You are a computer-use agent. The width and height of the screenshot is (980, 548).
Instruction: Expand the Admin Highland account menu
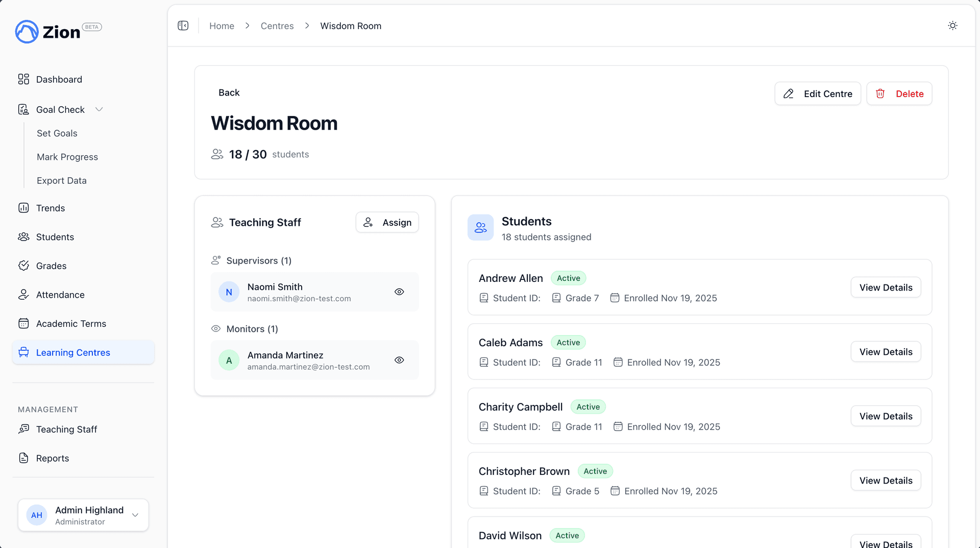(x=135, y=515)
